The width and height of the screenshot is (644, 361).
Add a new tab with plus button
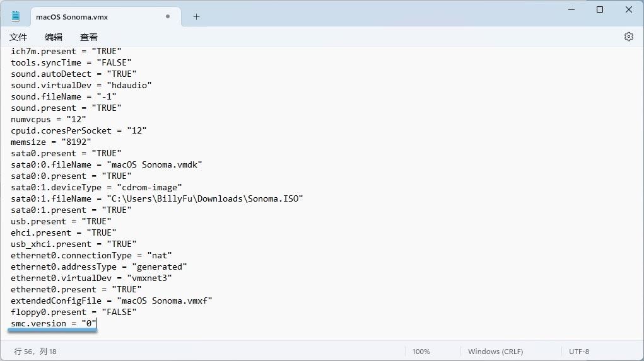(x=196, y=17)
